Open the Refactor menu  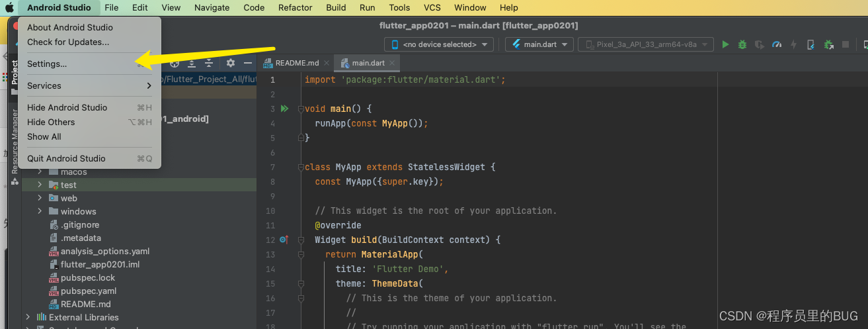296,8
